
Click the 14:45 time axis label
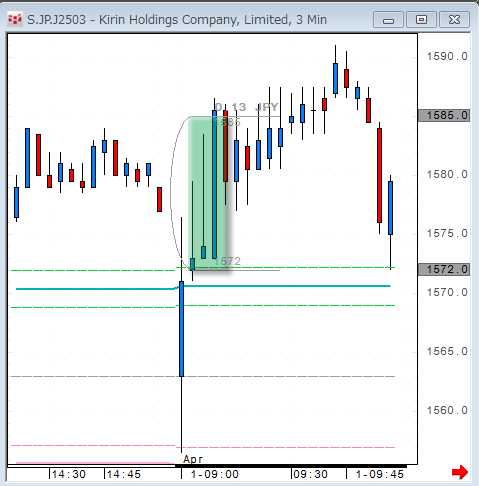(124, 474)
